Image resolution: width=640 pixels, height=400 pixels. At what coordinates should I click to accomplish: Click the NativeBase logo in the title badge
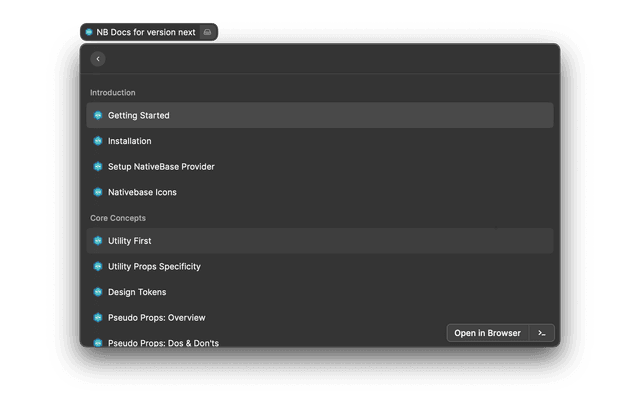pos(89,32)
